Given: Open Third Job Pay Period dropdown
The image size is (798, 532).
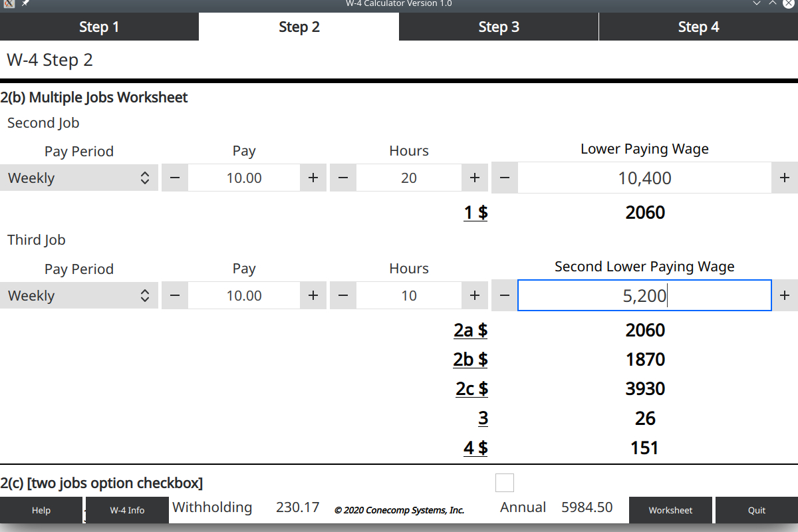Looking at the screenshot, I should tap(79, 296).
